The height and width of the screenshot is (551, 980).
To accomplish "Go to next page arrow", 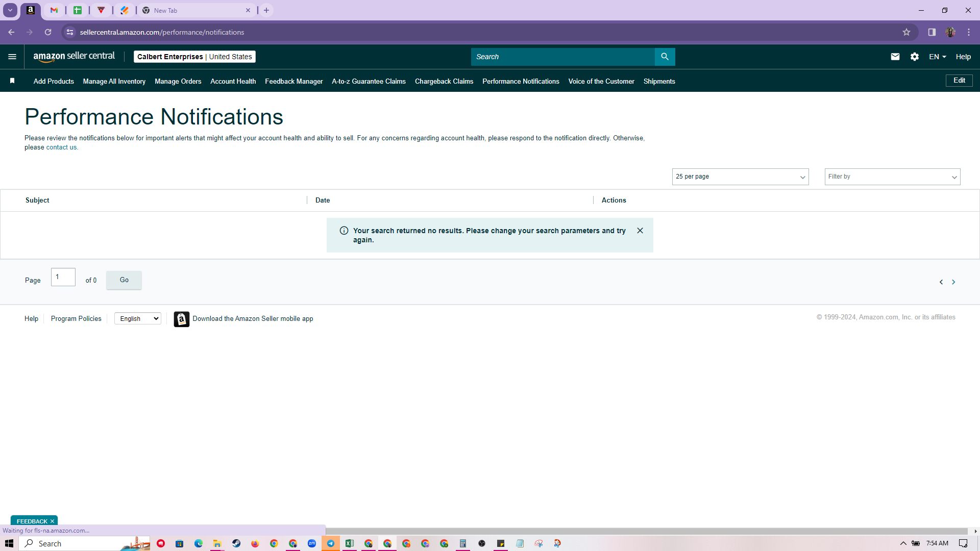I will pos(953,282).
